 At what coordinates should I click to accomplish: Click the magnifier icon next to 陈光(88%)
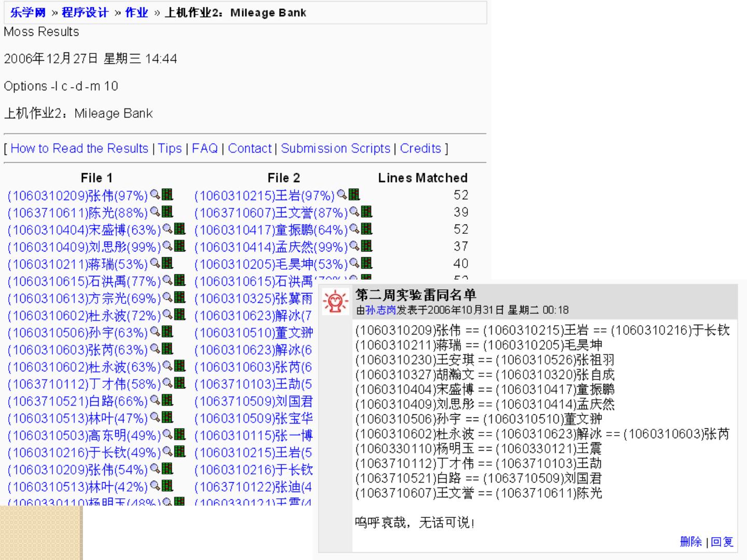pos(155,212)
